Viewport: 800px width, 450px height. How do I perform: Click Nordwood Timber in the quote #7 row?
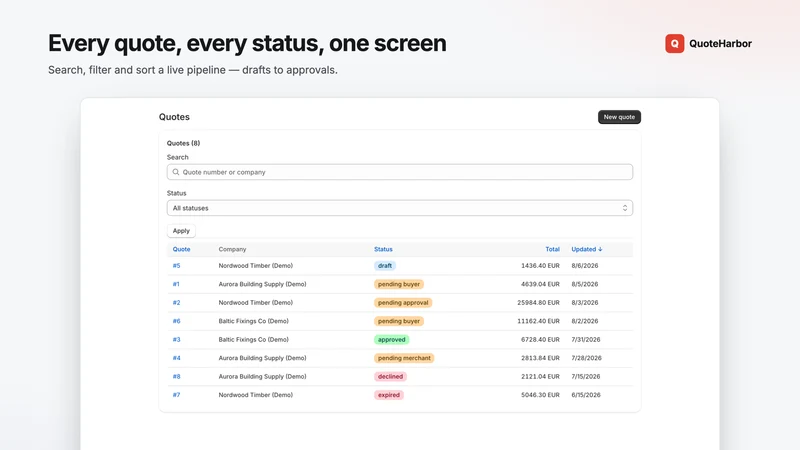click(x=256, y=395)
